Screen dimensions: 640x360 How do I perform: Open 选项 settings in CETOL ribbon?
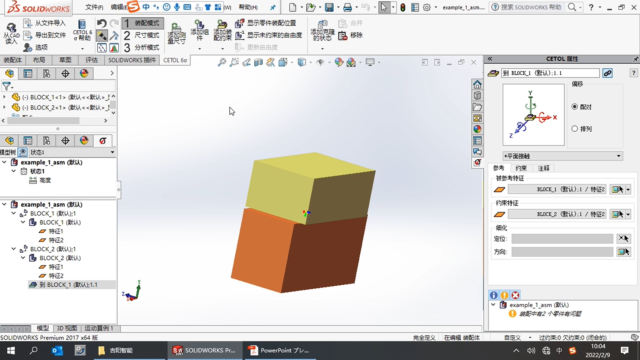[x=36, y=48]
